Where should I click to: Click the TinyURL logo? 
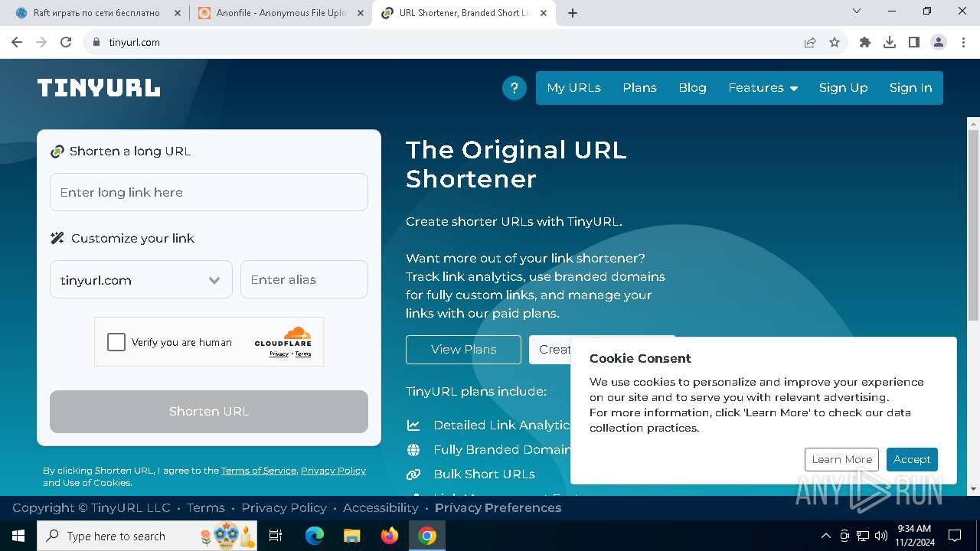click(99, 88)
